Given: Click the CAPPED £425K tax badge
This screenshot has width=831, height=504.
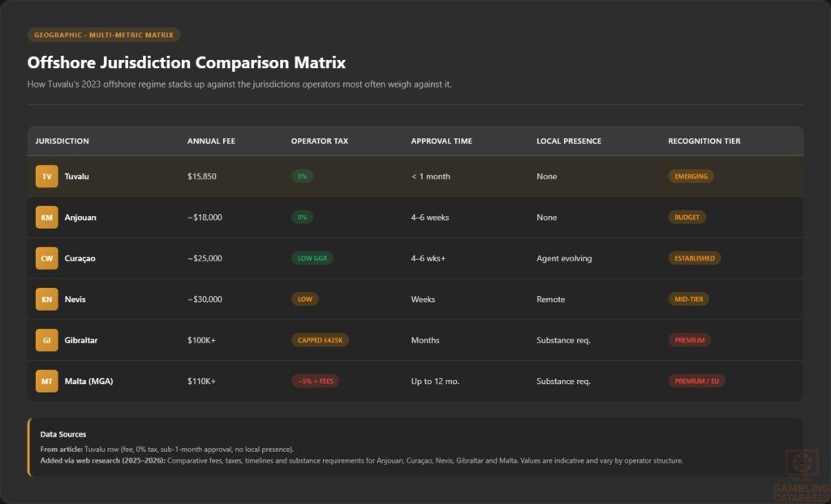Looking at the screenshot, I should pos(320,340).
